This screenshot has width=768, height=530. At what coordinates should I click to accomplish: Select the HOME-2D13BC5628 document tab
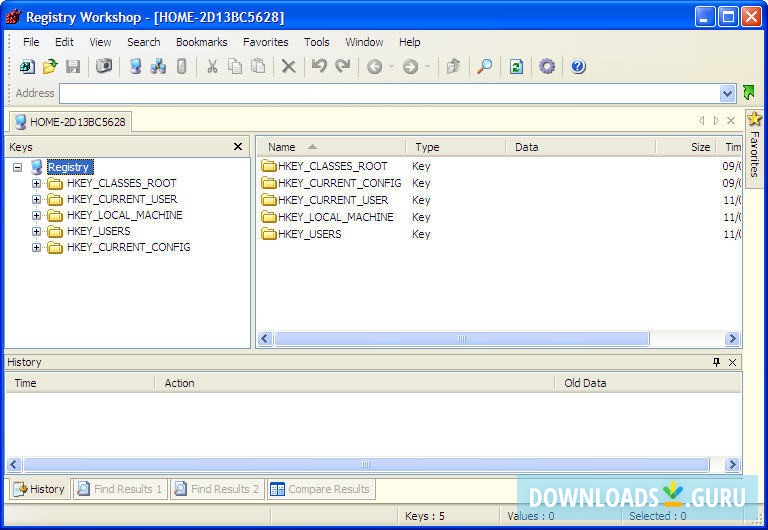pyautogui.click(x=70, y=122)
